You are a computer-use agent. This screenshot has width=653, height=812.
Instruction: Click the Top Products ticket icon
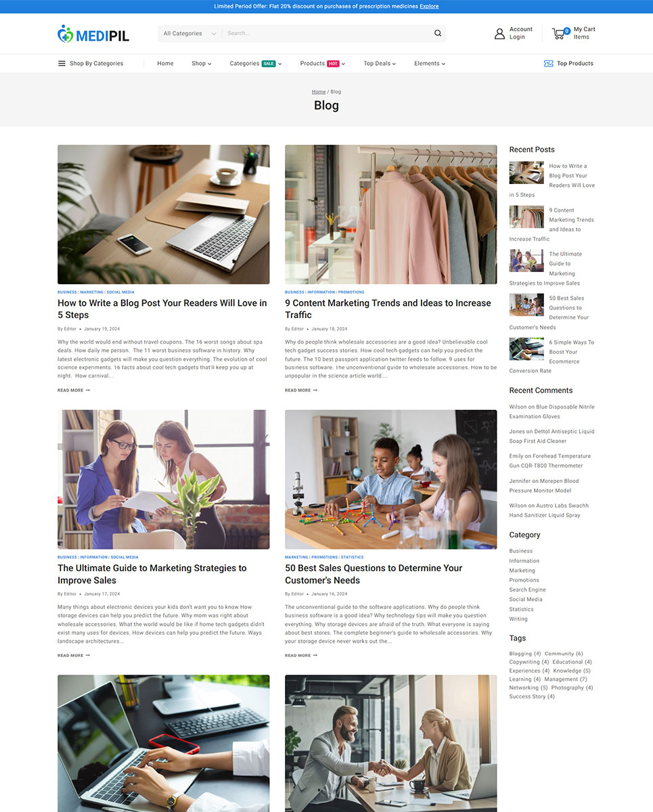click(549, 64)
